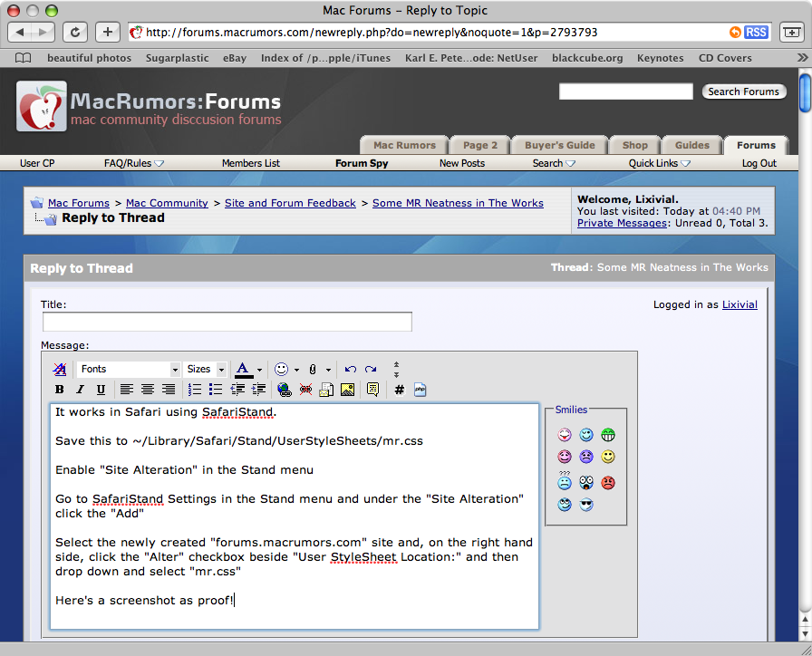
Task: Expand the FAQ/Rules menu
Action: click(x=134, y=163)
